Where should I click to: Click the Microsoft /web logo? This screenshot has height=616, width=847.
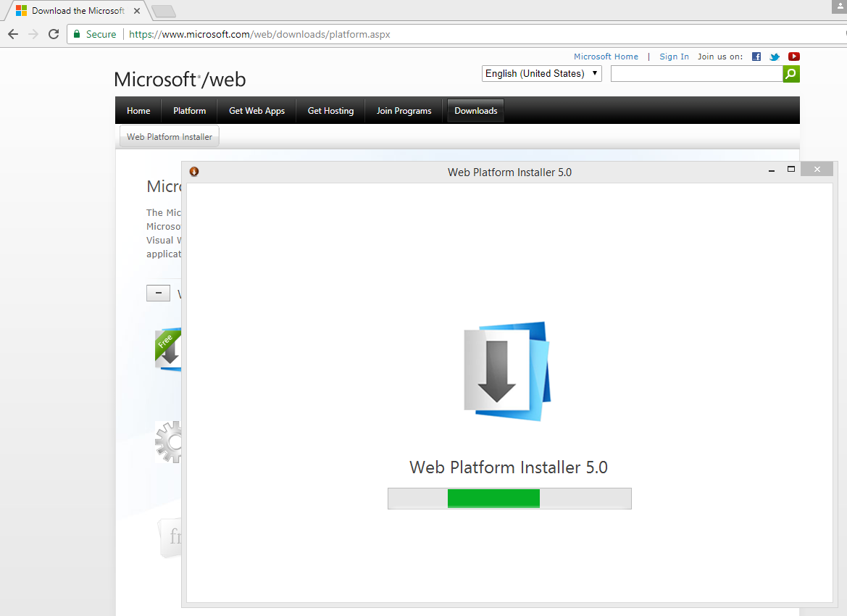180,80
